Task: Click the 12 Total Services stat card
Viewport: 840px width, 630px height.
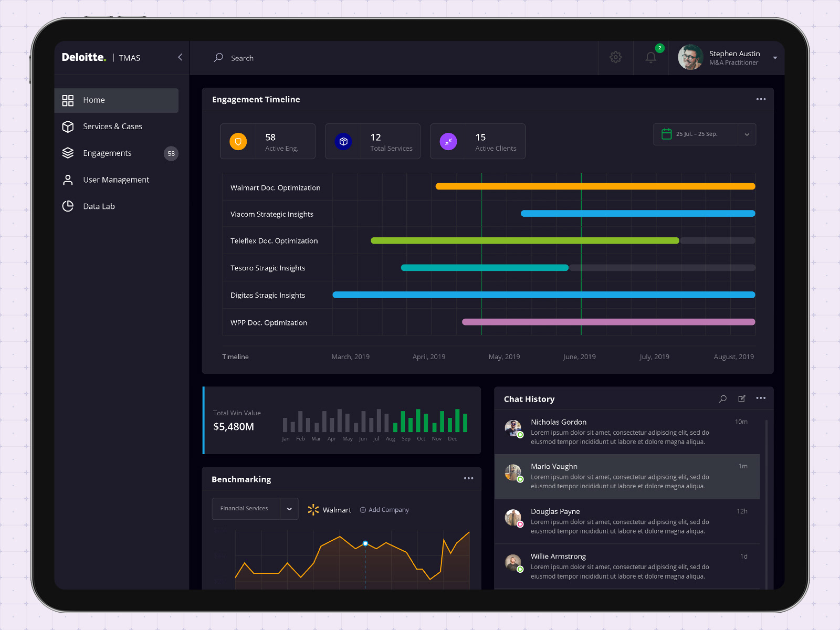Action: click(x=373, y=141)
